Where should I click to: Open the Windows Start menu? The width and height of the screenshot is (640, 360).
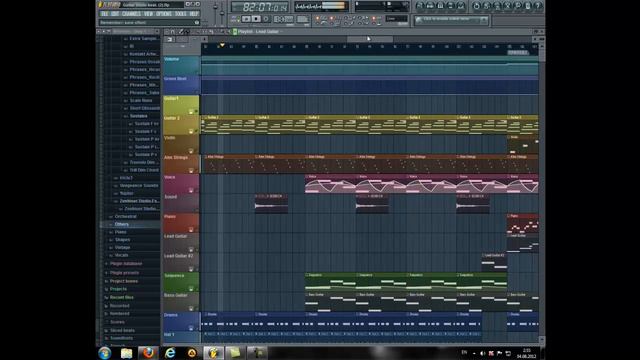click(x=105, y=353)
